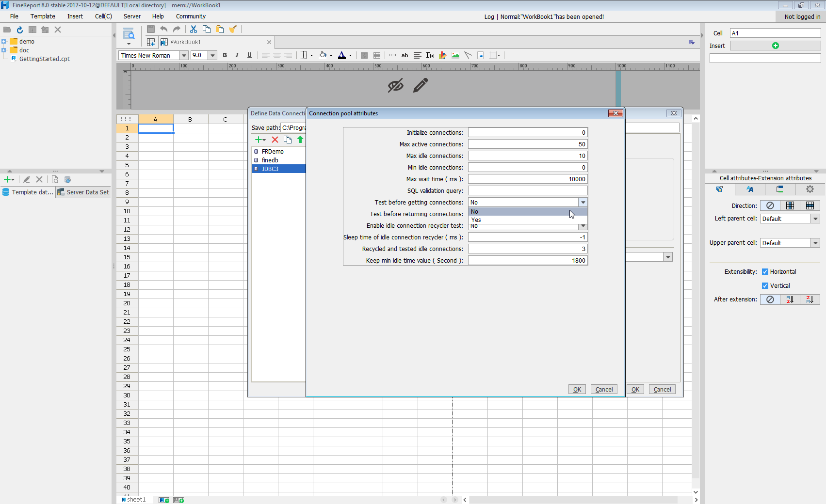Click OK in Connection pool attributes dialog

tap(577, 390)
